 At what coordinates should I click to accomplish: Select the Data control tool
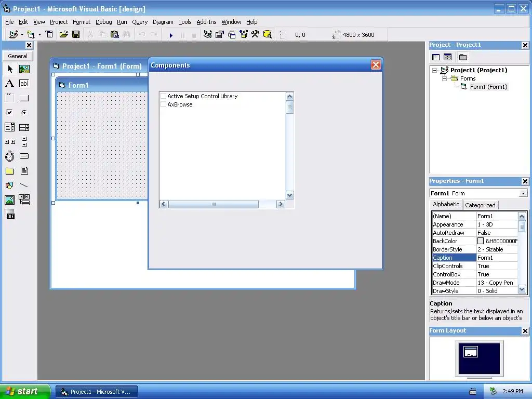coord(24,200)
